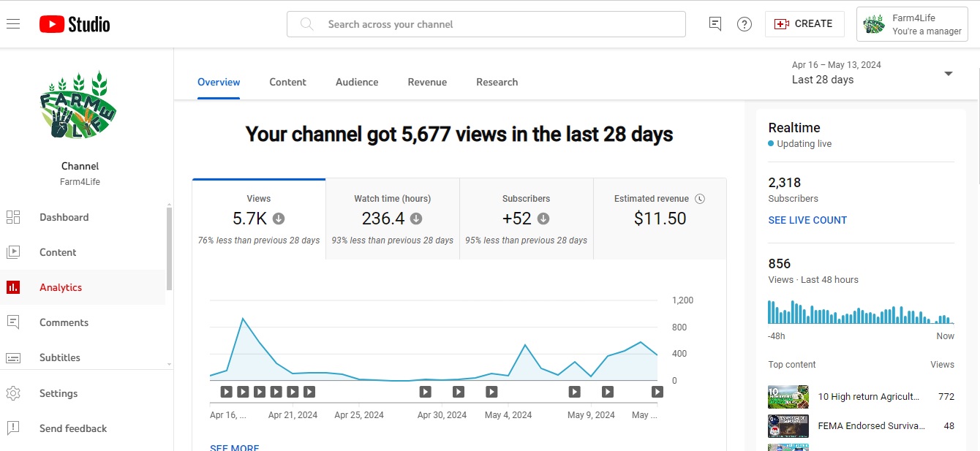Click the Settings gear icon
Image resolution: width=980 pixels, height=451 pixels.
pyautogui.click(x=13, y=393)
